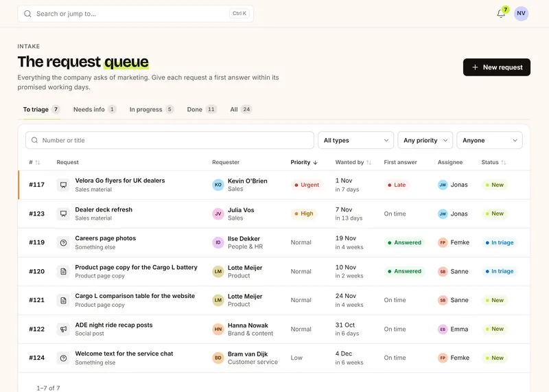The image size is (549, 392).
Task: Switch to the To triage tab
Action: [41, 109]
